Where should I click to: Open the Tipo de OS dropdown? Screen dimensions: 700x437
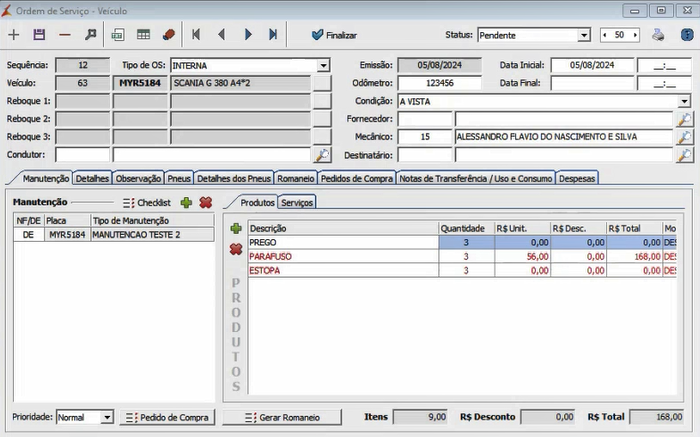coord(323,66)
